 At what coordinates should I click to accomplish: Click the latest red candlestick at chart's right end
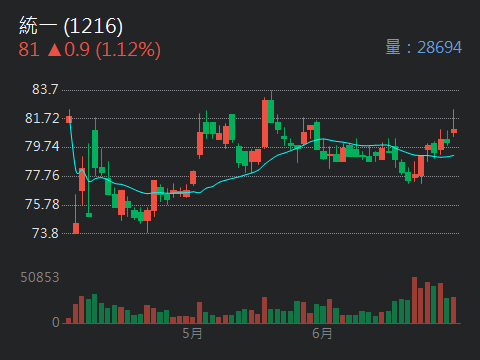(x=454, y=123)
